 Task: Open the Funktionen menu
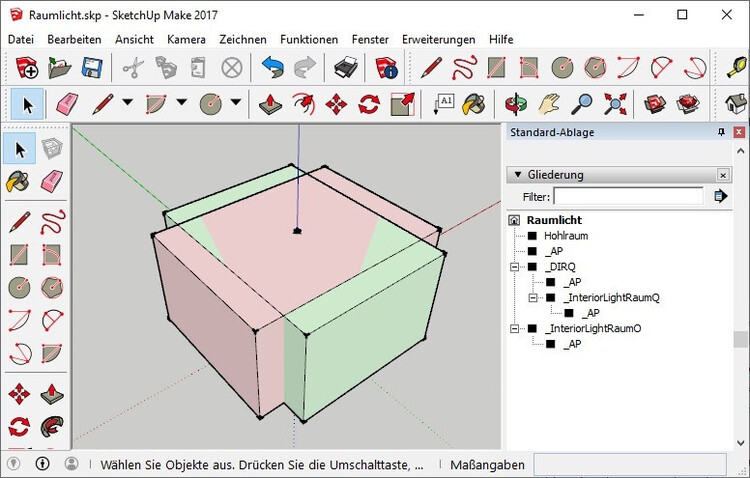point(309,39)
